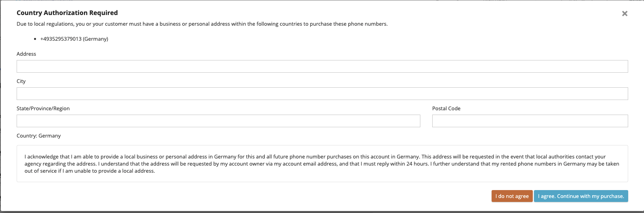The height and width of the screenshot is (213, 644).
Task: Click the bullet marker beside the phone number
Action: 35,39
